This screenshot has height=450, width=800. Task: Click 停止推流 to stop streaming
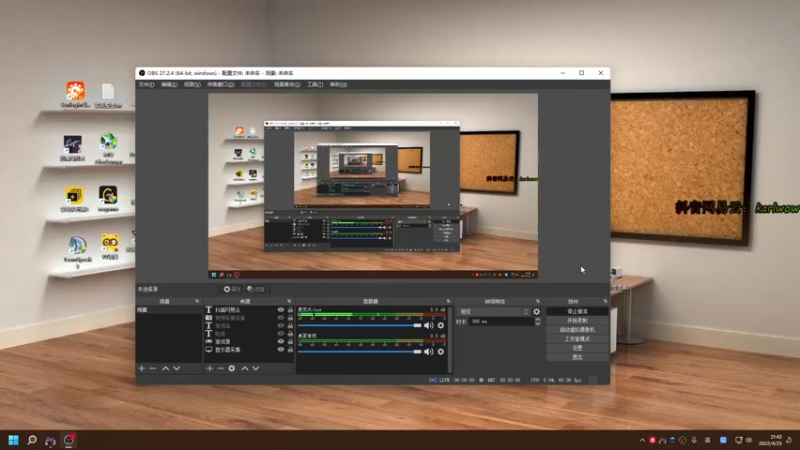pos(577,311)
